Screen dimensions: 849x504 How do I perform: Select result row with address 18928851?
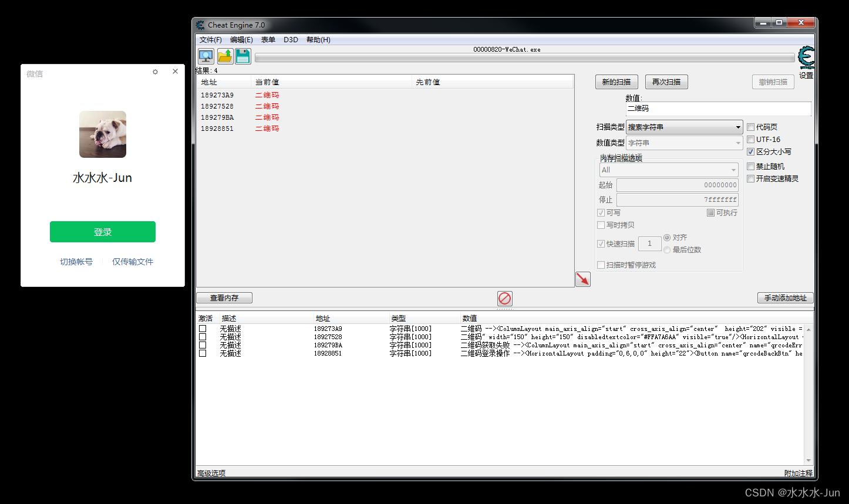[x=385, y=128]
